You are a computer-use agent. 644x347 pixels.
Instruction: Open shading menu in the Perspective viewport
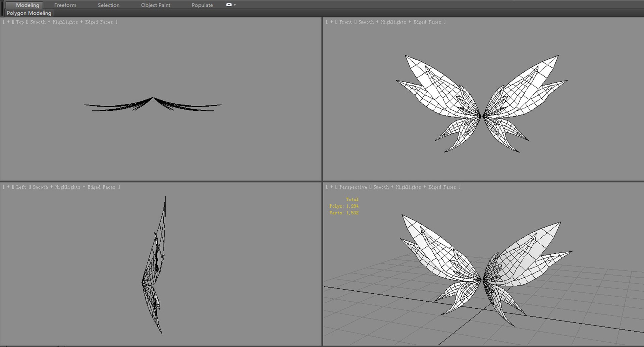pyautogui.click(x=415, y=187)
